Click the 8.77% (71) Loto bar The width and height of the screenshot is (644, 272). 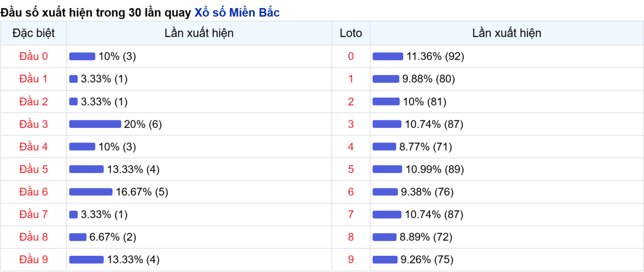384,147
